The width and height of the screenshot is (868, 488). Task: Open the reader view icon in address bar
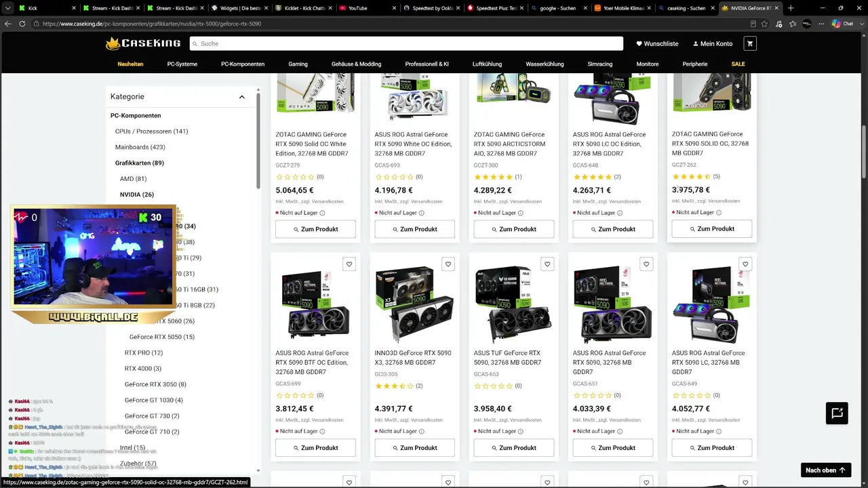[753, 24]
